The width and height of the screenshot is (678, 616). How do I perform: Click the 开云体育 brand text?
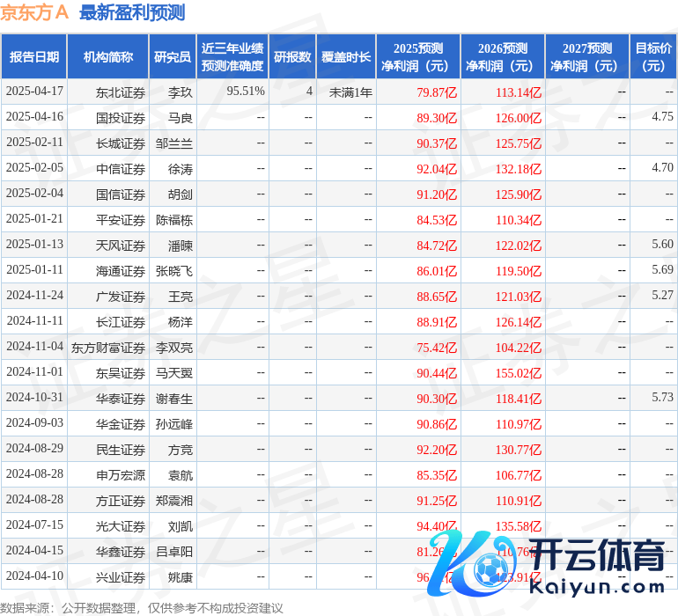597,556
